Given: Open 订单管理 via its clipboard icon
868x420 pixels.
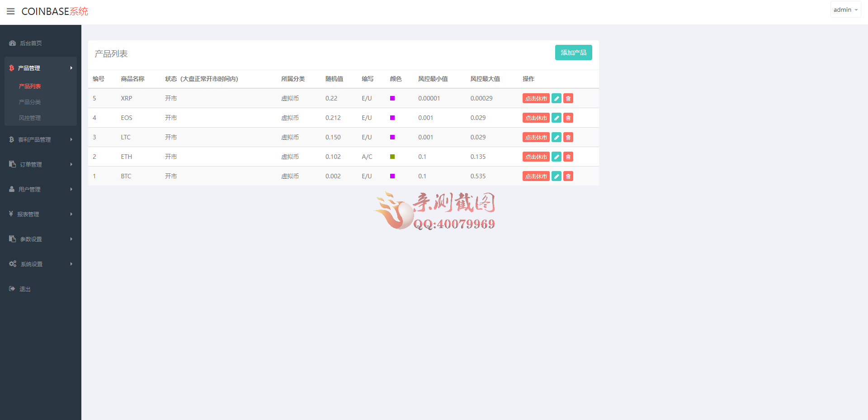Looking at the screenshot, I should coord(12,164).
